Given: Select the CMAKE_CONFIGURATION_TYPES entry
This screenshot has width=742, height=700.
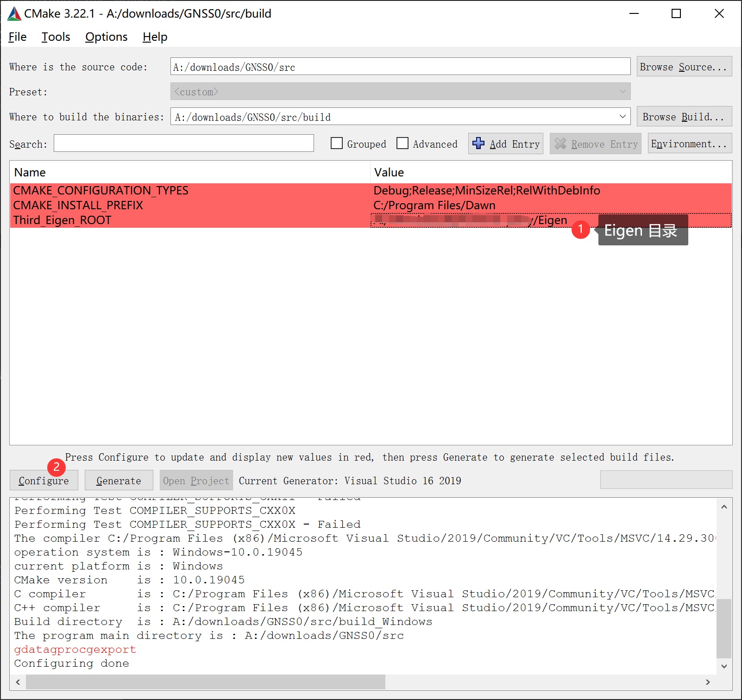Looking at the screenshot, I should coord(101,190).
